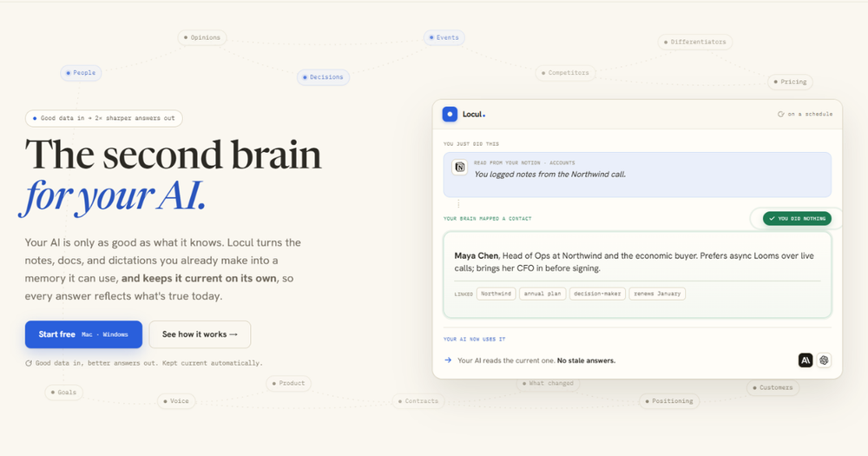Viewport: 868px width, 456px height.
Task: Click the Opinions node chip
Action: pos(202,37)
